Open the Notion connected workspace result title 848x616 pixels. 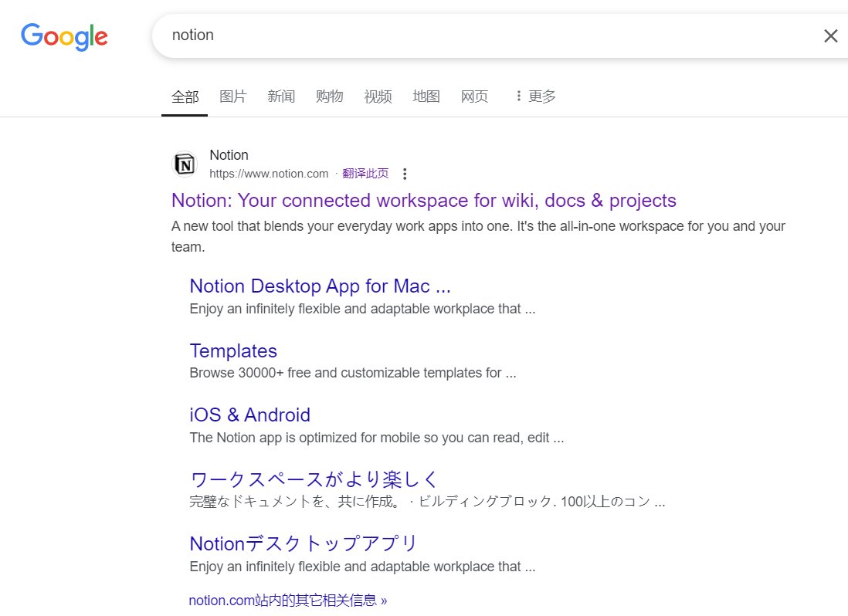click(x=423, y=201)
